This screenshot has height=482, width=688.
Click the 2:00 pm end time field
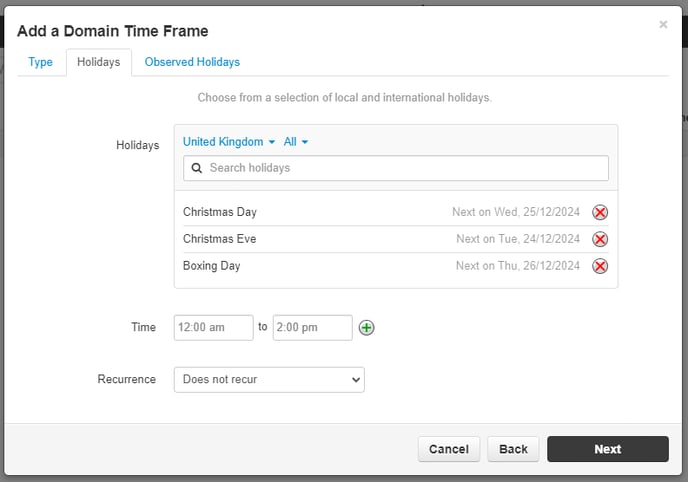tap(312, 328)
